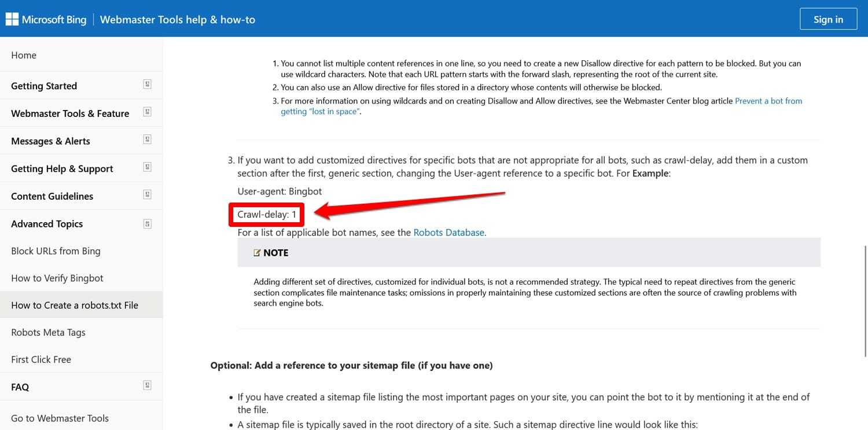
Task: Open How to Verify Bingbot page
Action: 57,278
